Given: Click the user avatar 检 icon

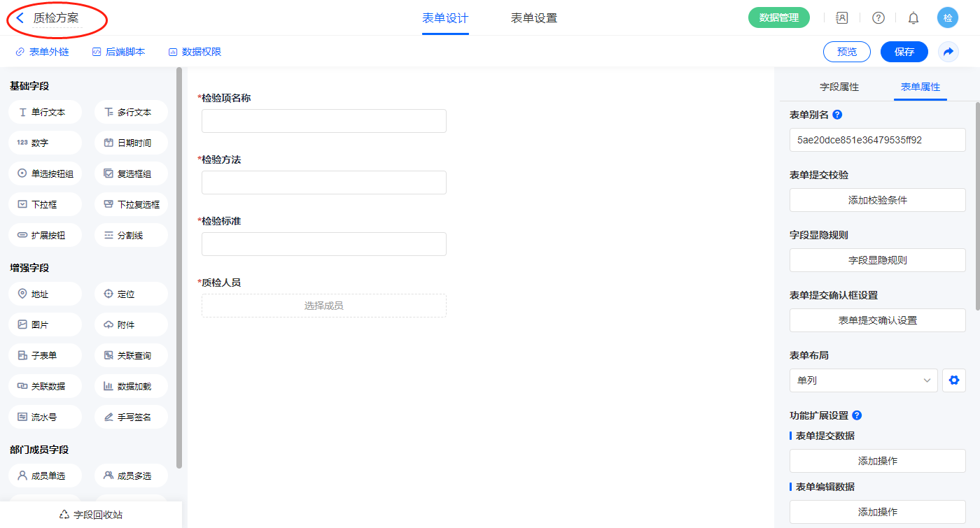Looking at the screenshot, I should (947, 18).
